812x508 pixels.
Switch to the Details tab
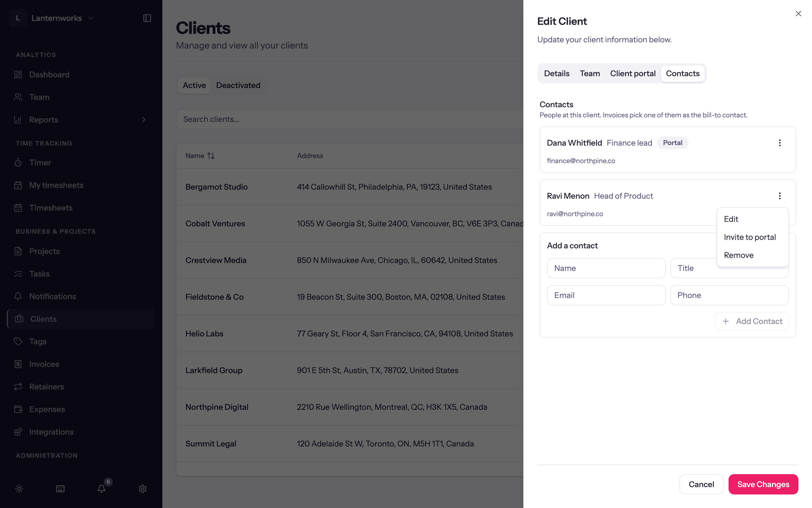tap(557, 73)
